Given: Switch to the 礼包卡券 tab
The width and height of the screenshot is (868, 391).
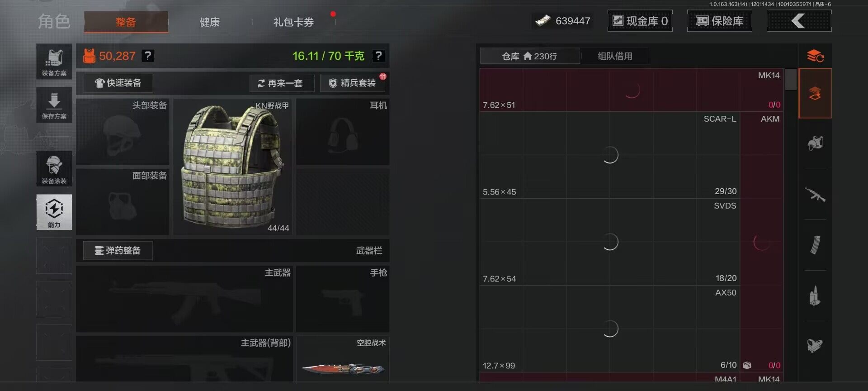Looking at the screenshot, I should (x=293, y=22).
